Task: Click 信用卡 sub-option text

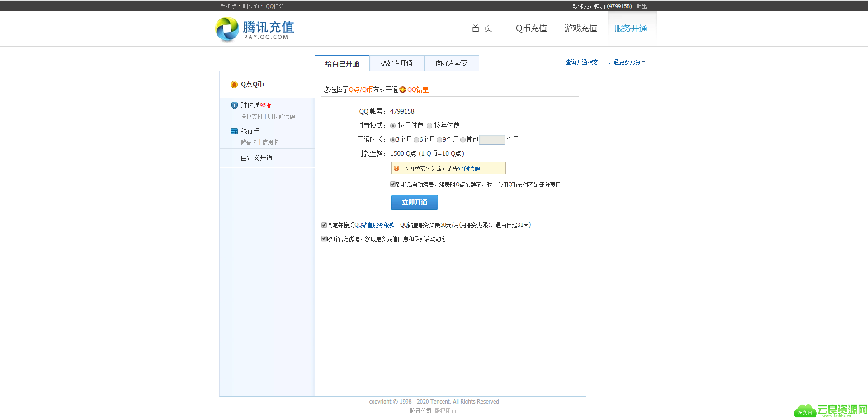Action: (270, 142)
